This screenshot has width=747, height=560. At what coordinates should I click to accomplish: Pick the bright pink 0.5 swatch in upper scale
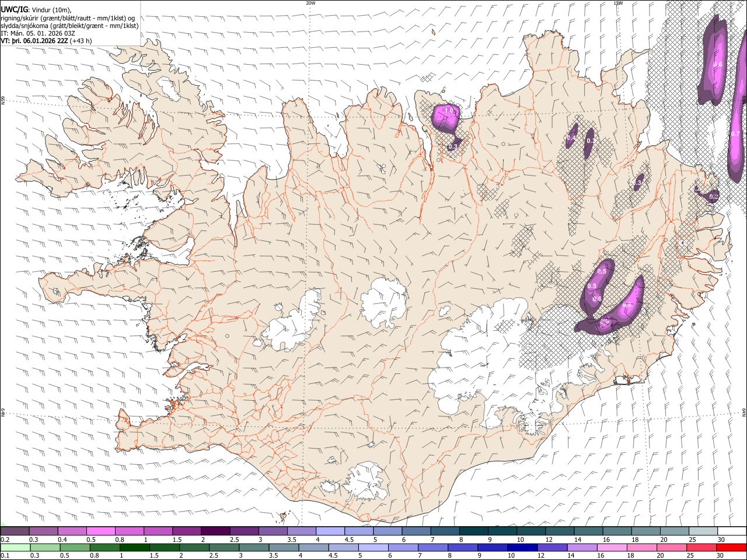(x=101, y=531)
